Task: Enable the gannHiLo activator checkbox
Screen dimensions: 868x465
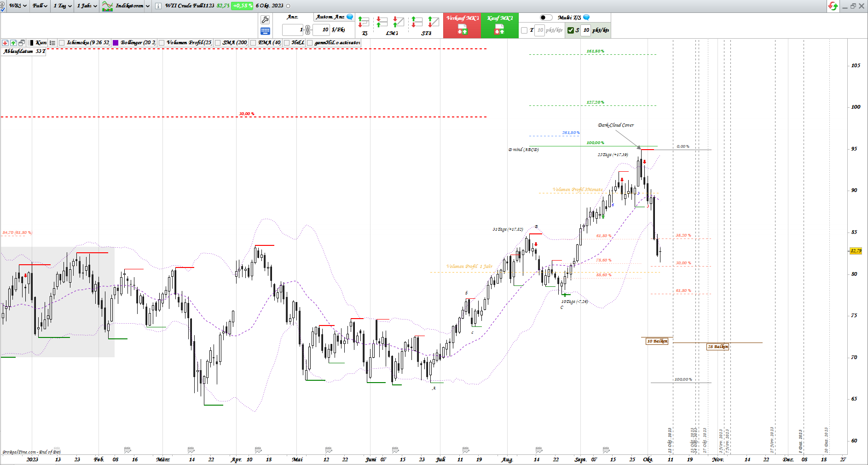Action: pyautogui.click(x=310, y=43)
